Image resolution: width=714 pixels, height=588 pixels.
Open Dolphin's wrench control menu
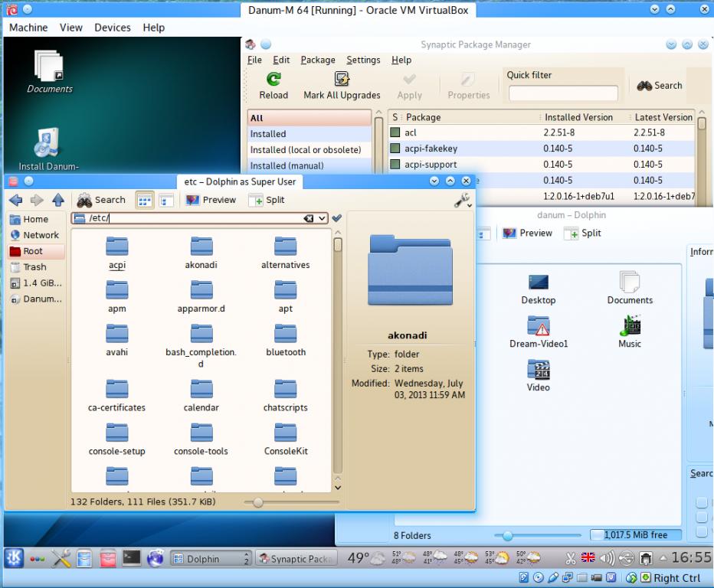point(462,200)
